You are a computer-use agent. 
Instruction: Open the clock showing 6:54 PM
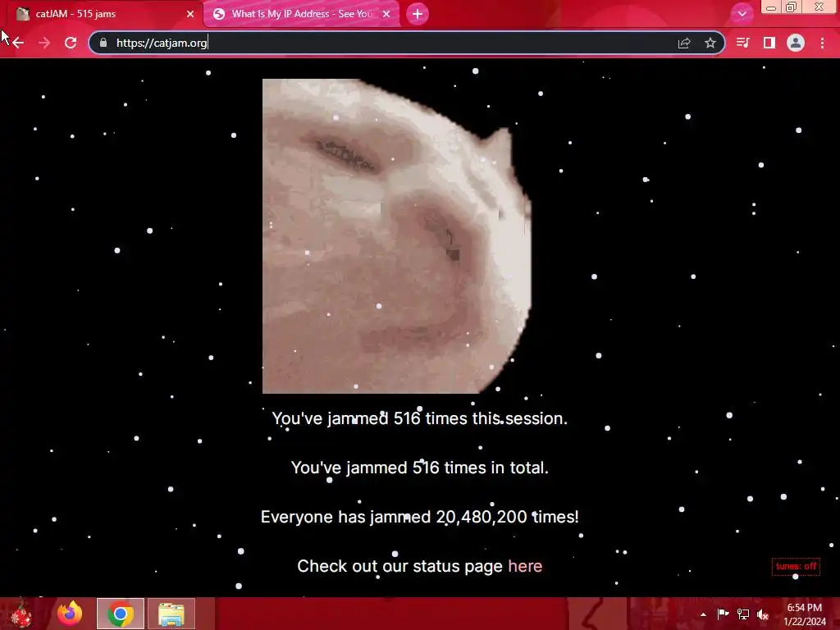[805, 614]
